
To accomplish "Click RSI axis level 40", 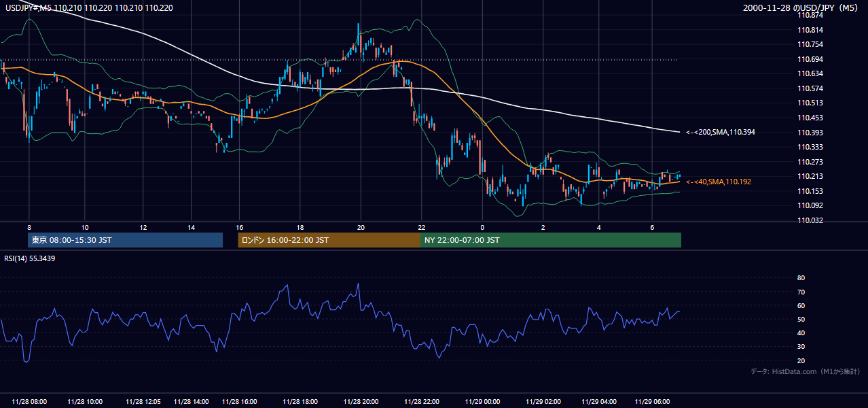I will coord(801,333).
